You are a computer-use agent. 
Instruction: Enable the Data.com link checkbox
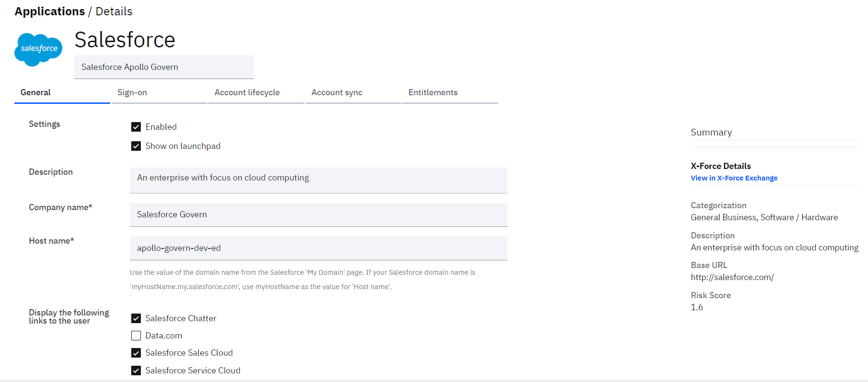coord(136,336)
